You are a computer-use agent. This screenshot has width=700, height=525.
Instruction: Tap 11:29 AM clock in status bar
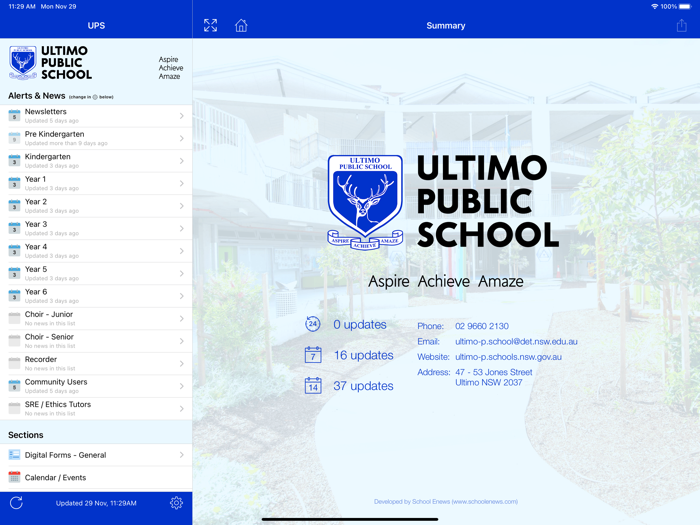22,6
